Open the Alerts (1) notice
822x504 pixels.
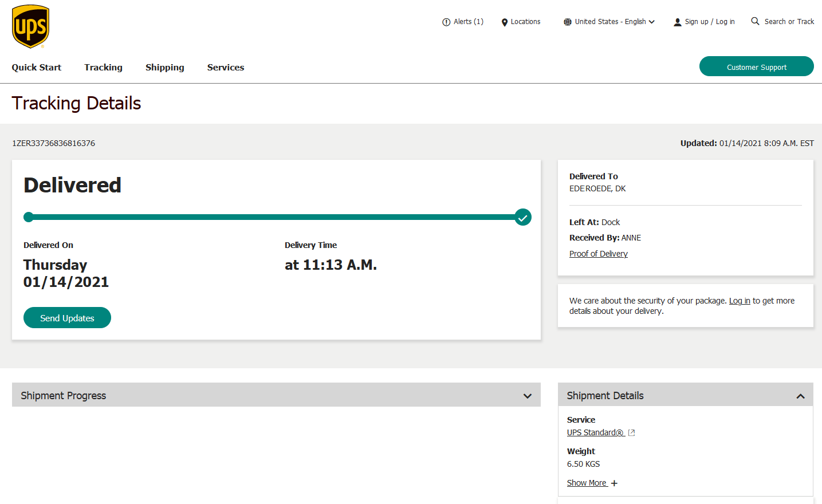pyautogui.click(x=463, y=22)
